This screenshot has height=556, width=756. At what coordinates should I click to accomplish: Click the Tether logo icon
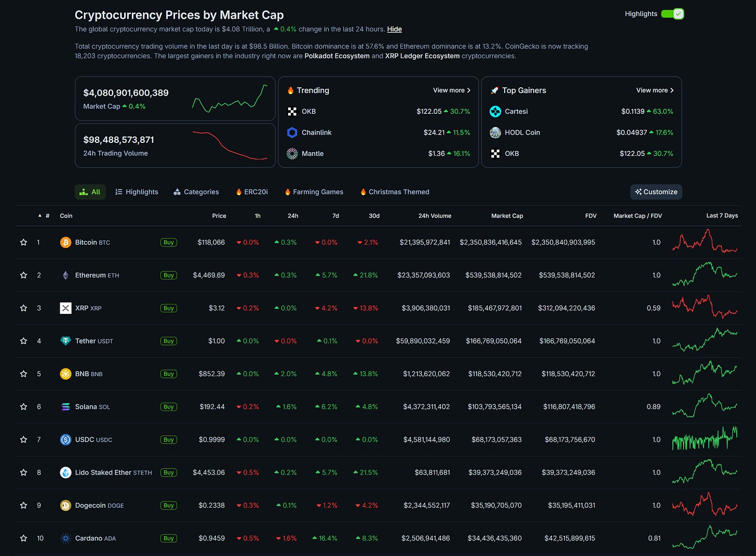[x=65, y=341]
